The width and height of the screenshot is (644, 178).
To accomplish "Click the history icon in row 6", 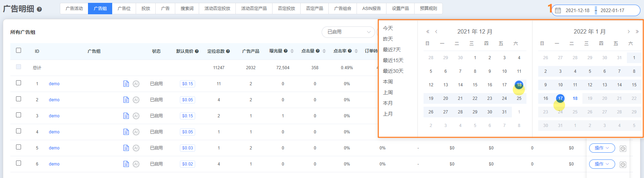I will (x=623, y=164).
